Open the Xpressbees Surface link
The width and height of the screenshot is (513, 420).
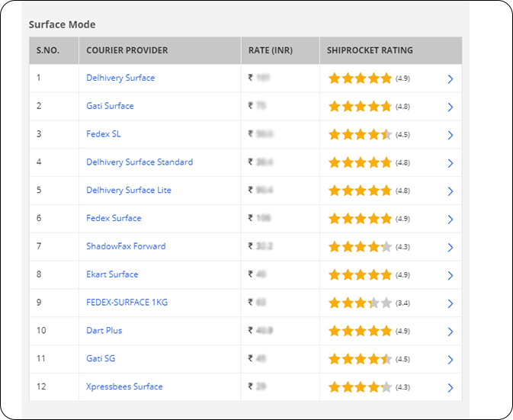[x=124, y=386]
